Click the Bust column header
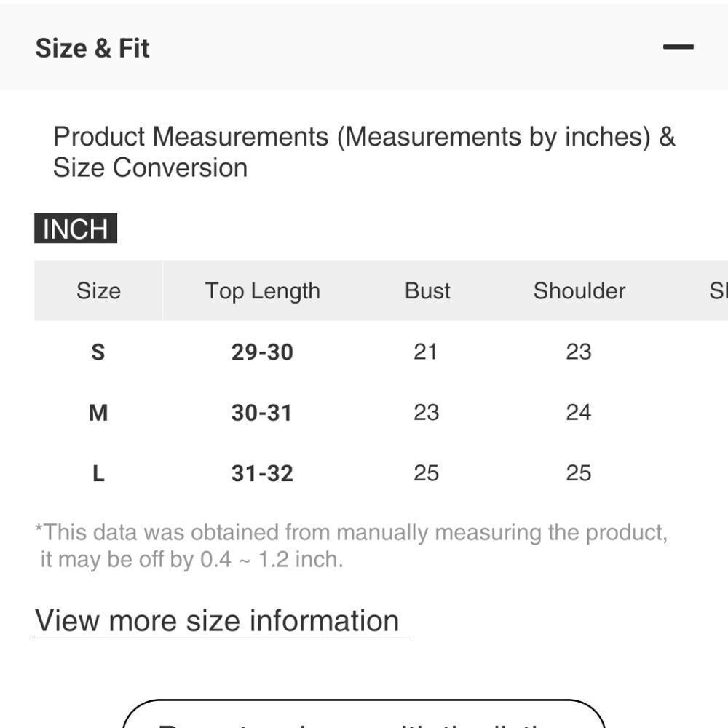728x728 pixels. (x=427, y=290)
